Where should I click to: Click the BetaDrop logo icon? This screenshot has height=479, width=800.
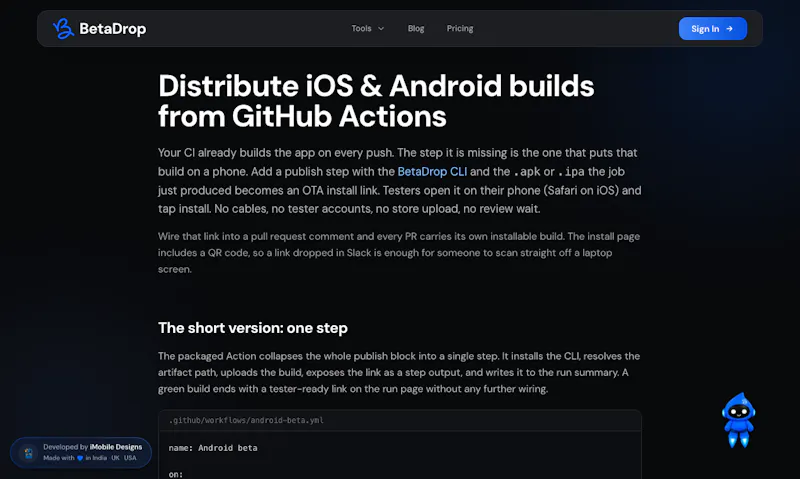click(63, 29)
